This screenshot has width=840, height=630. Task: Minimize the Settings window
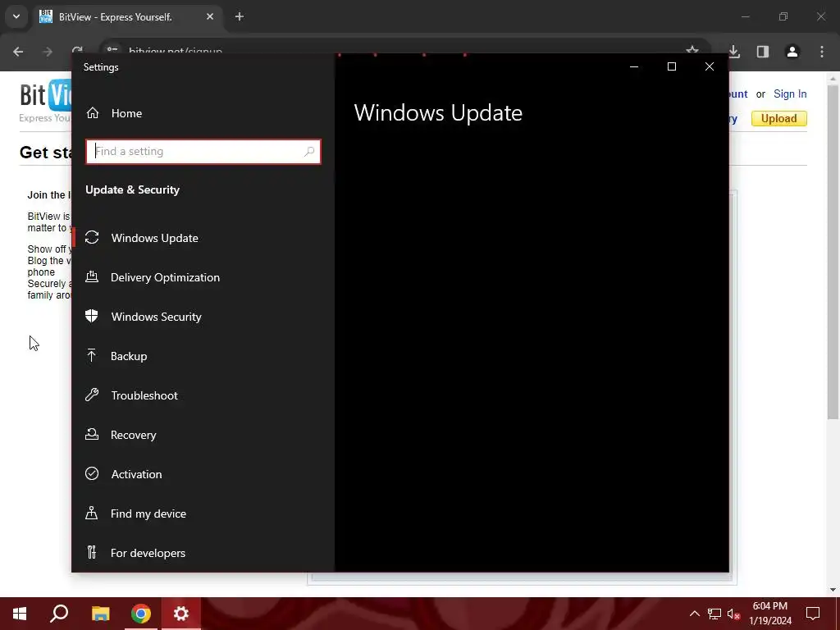click(x=634, y=66)
